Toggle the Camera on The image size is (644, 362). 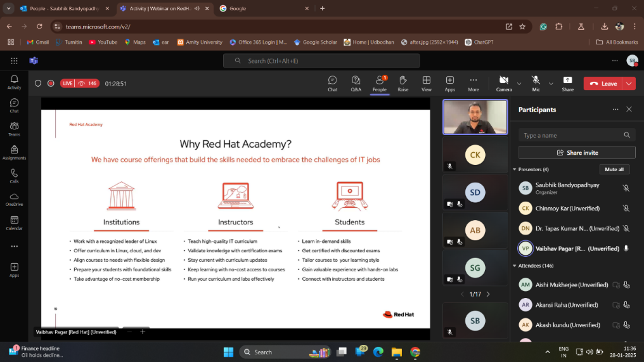pyautogui.click(x=503, y=84)
